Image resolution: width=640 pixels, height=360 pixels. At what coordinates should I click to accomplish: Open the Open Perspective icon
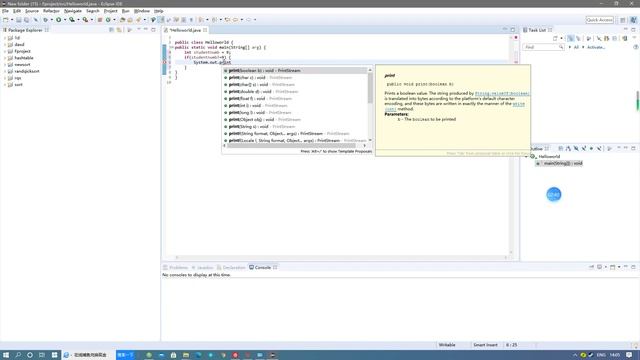coord(623,20)
